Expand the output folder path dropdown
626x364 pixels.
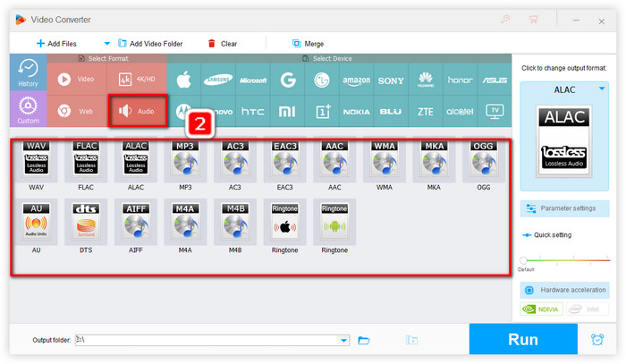[343, 341]
